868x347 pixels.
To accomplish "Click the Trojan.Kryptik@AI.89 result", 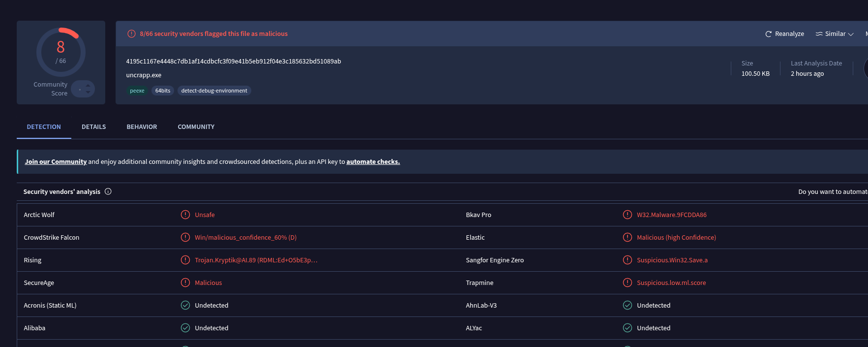I will coord(256,260).
